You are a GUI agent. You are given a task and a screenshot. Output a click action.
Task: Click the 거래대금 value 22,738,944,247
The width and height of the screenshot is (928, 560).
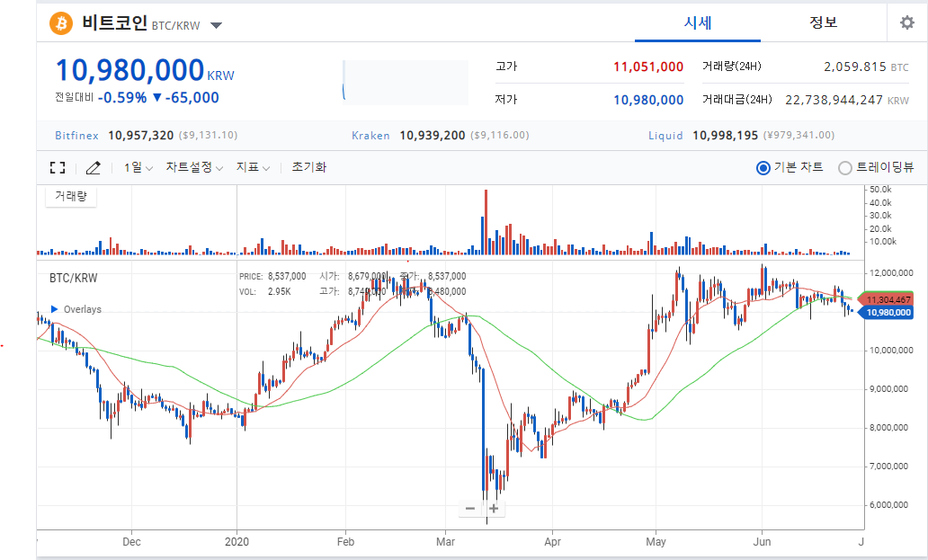(834, 100)
